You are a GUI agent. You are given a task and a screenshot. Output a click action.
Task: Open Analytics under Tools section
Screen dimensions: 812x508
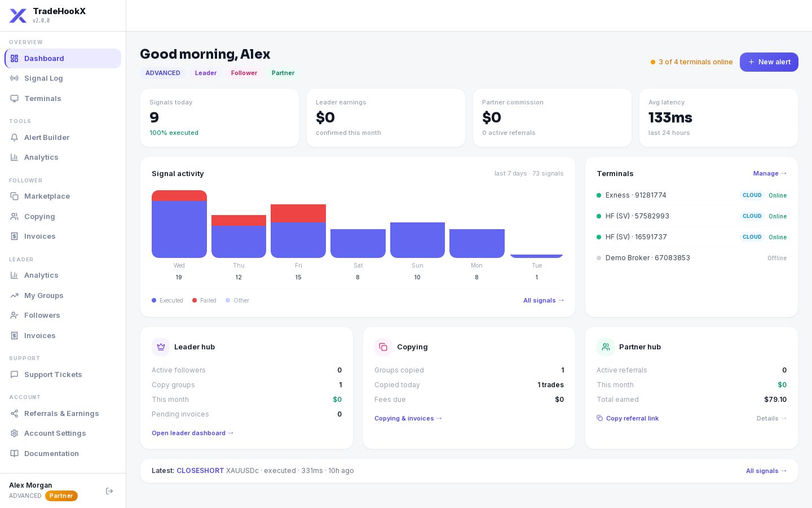click(63, 157)
